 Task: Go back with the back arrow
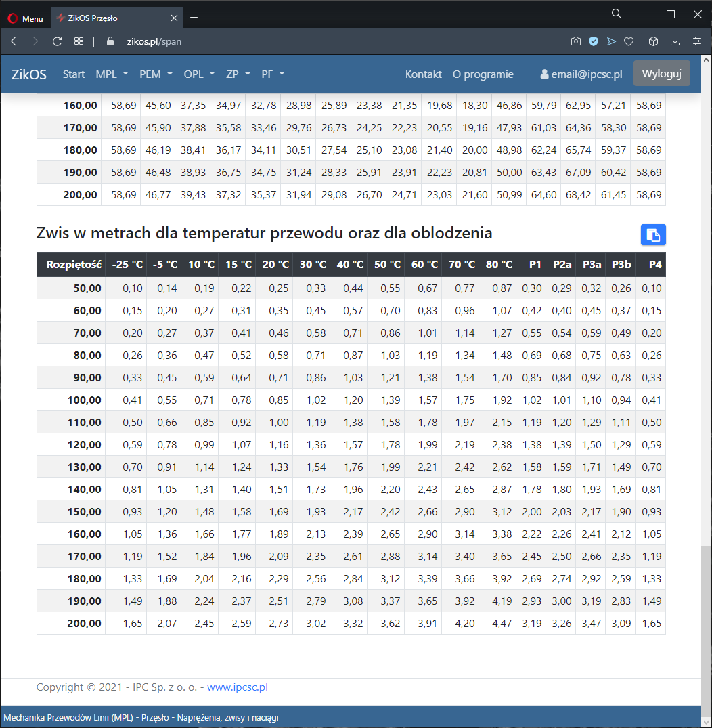click(x=14, y=41)
